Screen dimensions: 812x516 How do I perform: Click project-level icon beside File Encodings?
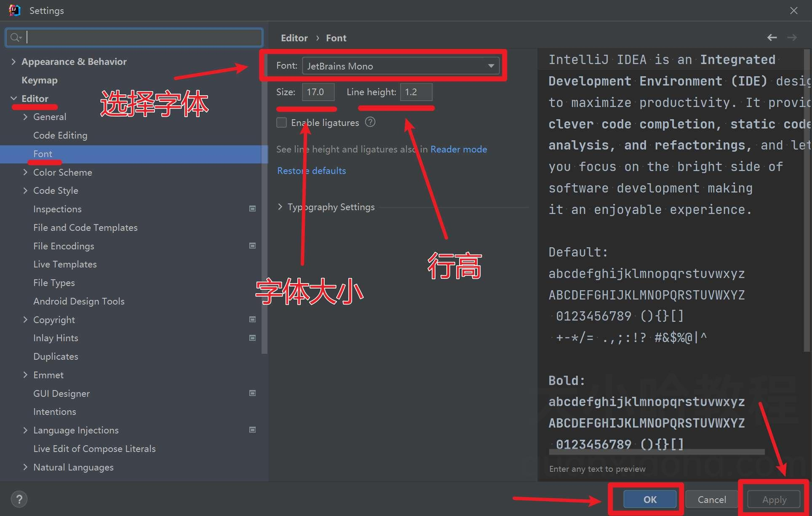coord(252,246)
